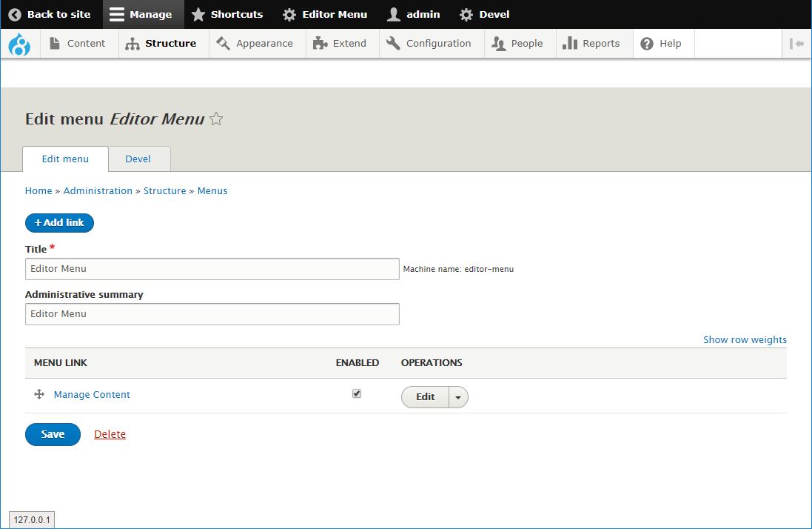Screen dimensions: 812x529
Task: Click the Drupal logo icon
Action: pos(19,43)
